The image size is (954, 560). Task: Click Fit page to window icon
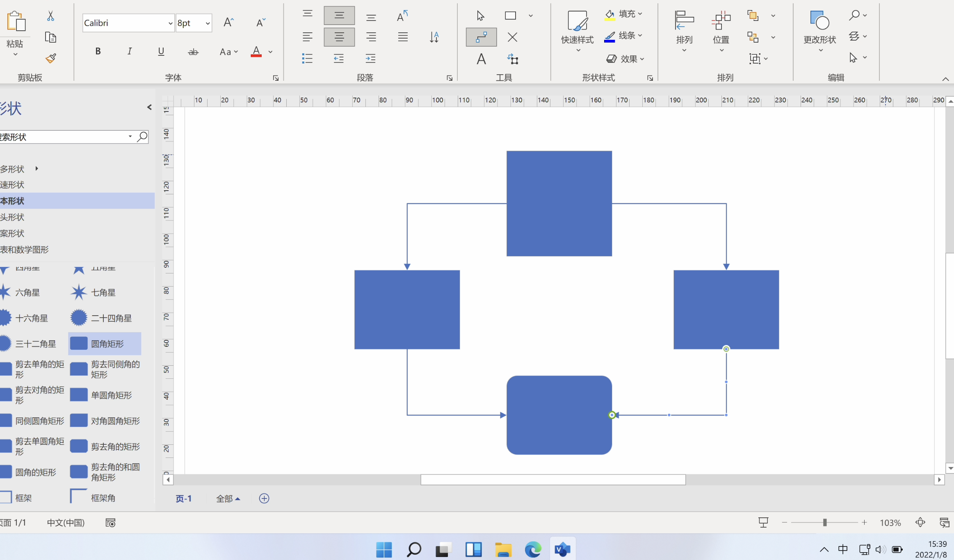pyautogui.click(x=920, y=522)
